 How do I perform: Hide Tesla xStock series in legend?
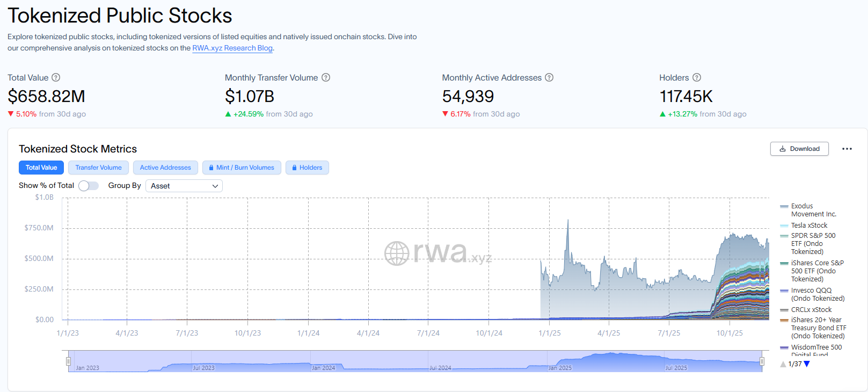(809, 226)
